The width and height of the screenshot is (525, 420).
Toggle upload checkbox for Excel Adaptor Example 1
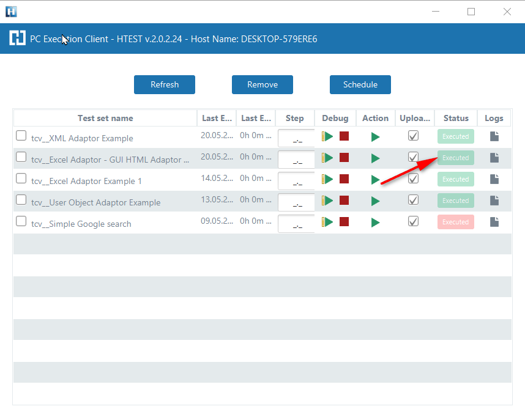pyautogui.click(x=413, y=179)
